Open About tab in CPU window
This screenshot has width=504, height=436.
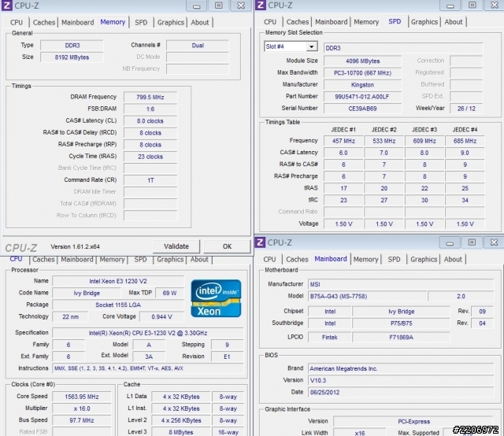pyautogui.click(x=199, y=259)
